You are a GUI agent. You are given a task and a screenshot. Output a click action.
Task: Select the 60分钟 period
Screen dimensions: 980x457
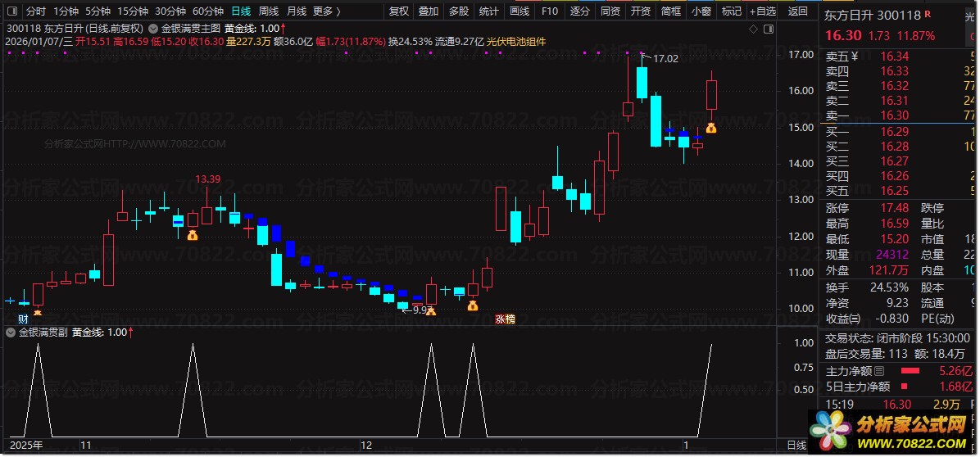208,11
